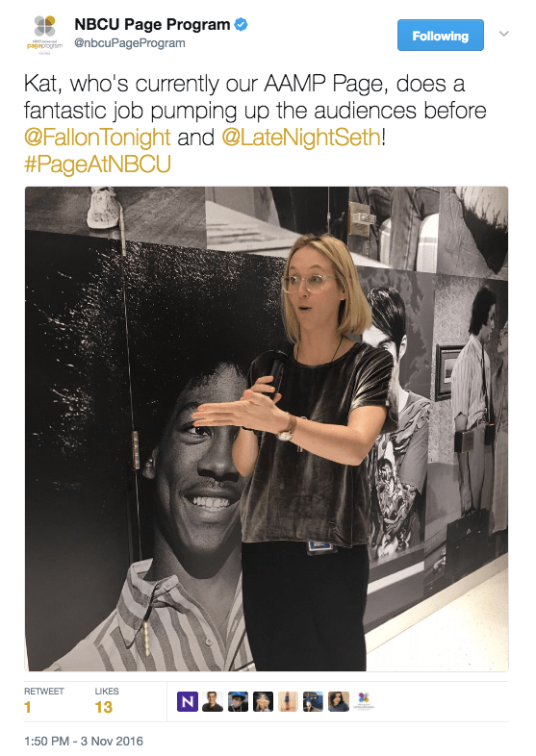Open the liker avatar with the beige background
The height and width of the screenshot is (756, 536).
click(x=288, y=701)
